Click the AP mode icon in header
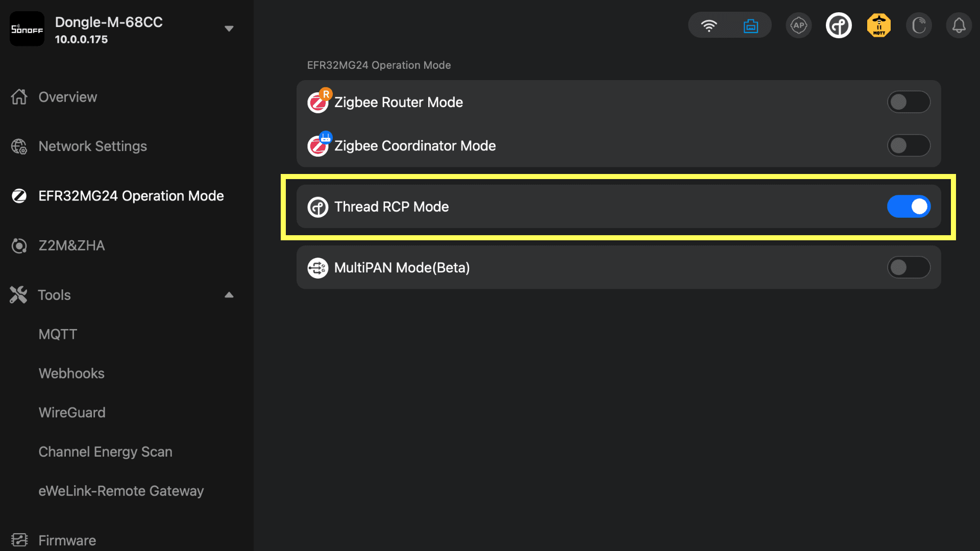Image resolution: width=980 pixels, height=551 pixels. pos(799,26)
